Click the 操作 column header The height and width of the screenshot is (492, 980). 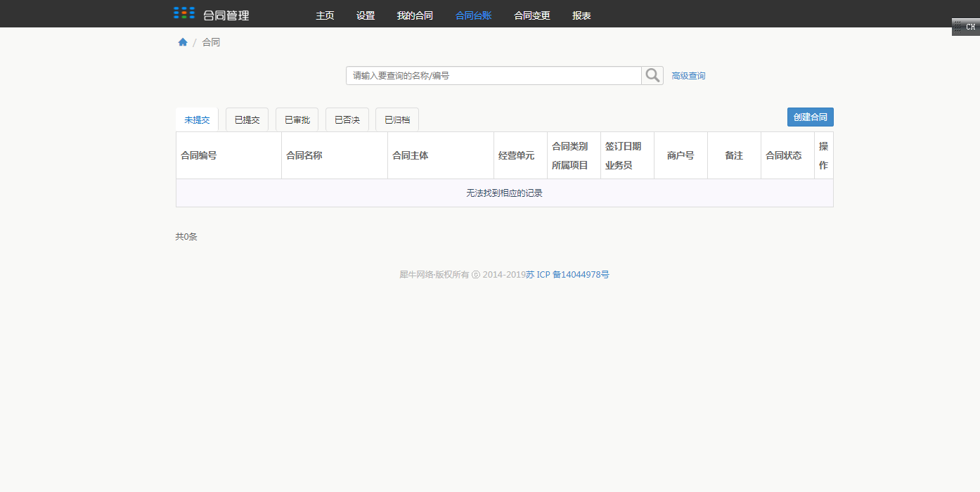pos(824,155)
